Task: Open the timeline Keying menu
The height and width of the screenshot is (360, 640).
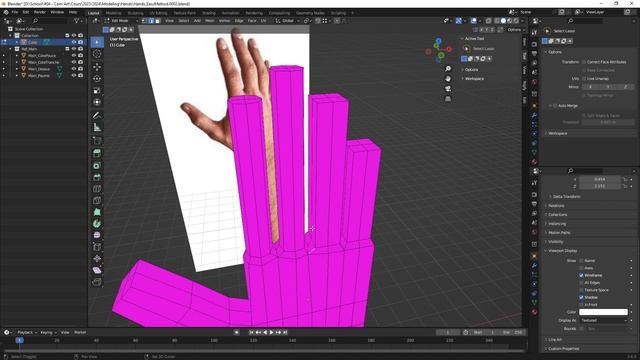Action: click(x=48, y=332)
